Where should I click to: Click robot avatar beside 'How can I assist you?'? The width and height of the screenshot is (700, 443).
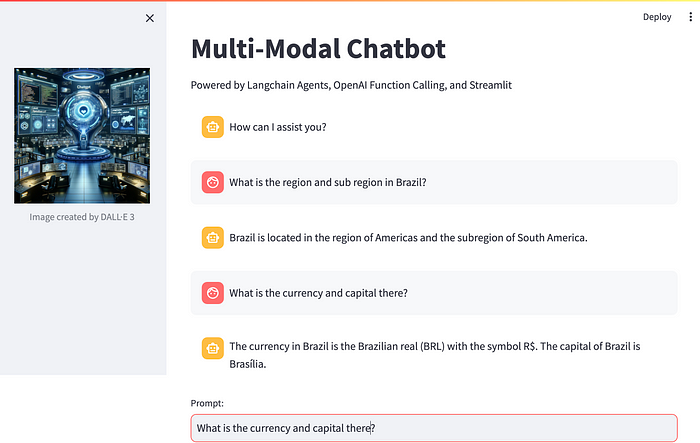coord(212,127)
